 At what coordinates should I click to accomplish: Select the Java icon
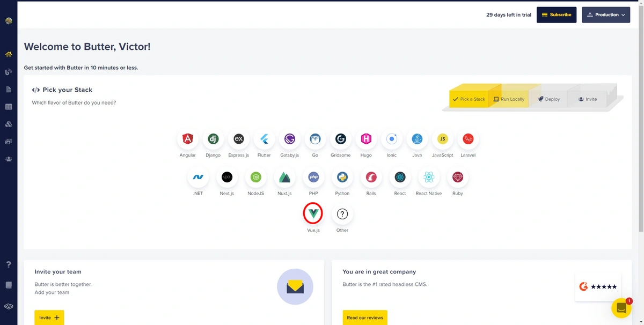coord(417,139)
